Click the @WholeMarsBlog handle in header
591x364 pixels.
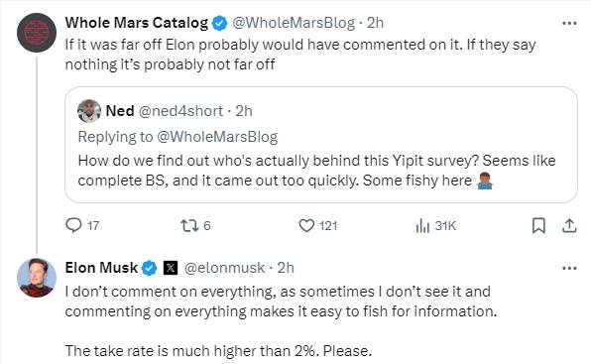pos(294,23)
